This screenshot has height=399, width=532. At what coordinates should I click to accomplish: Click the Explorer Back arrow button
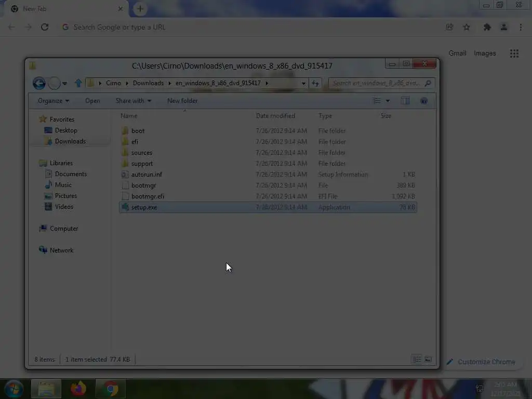pos(39,83)
